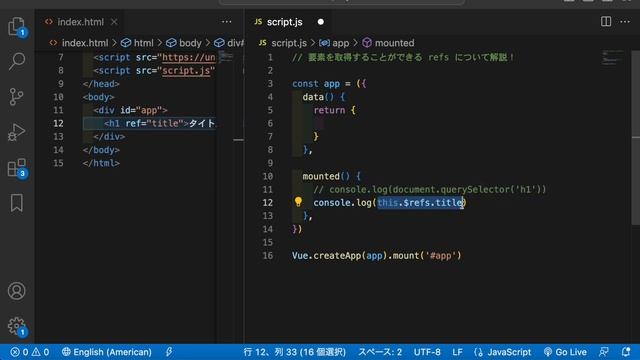
Task: Click commented console.log line 11
Action: tap(429, 189)
